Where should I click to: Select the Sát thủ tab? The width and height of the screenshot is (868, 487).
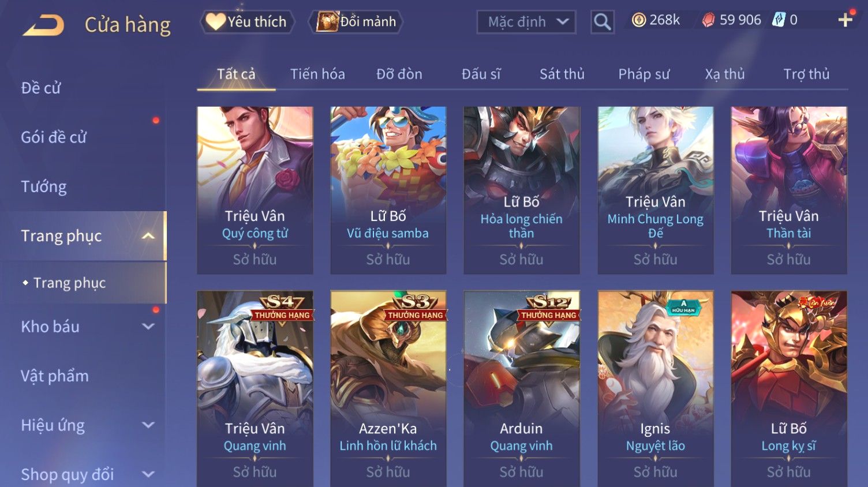562,74
